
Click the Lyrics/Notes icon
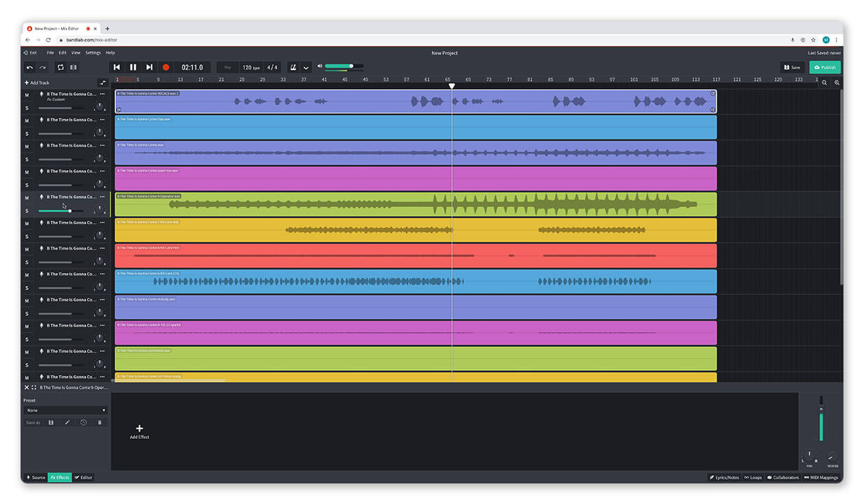[x=723, y=477]
